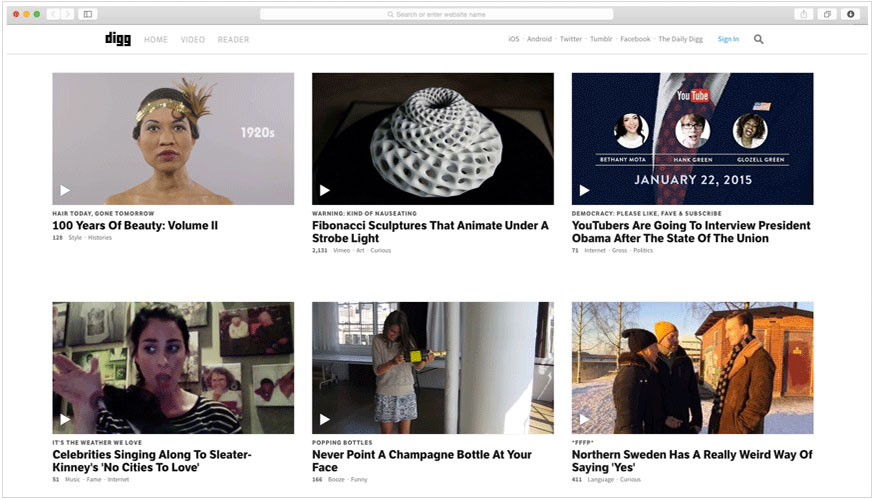Select the Histories tag
The height and width of the screenshot is (499, 875).
tap(100, 238)
